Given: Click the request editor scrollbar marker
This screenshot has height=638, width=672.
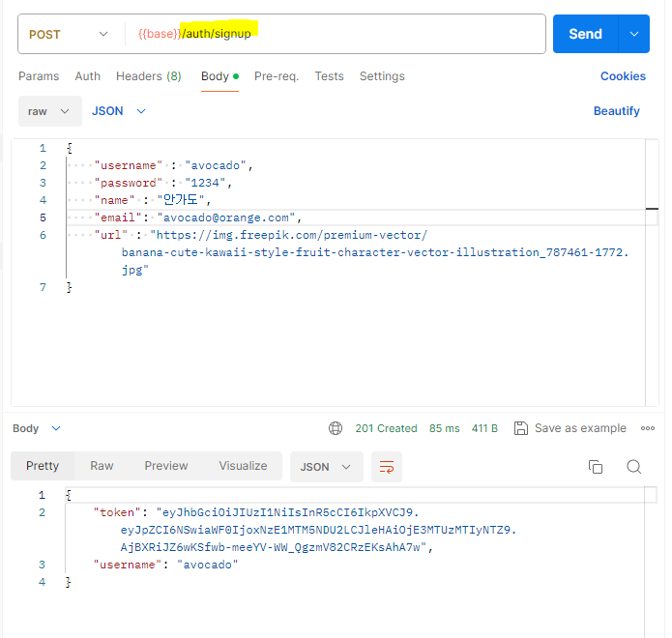Looking at the screenshot, I should pos(652,209).
